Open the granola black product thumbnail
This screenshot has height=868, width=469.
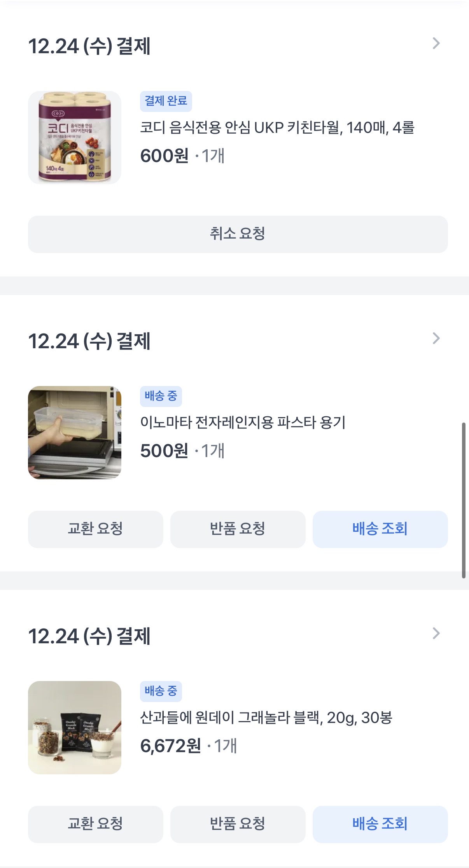pyautogui.click(x=75, y=727)
